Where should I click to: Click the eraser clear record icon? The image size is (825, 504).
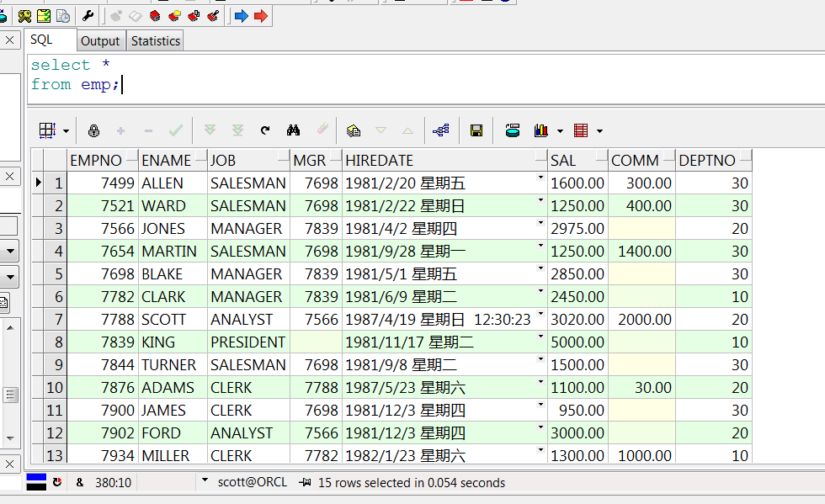click(x=322, y=129)
